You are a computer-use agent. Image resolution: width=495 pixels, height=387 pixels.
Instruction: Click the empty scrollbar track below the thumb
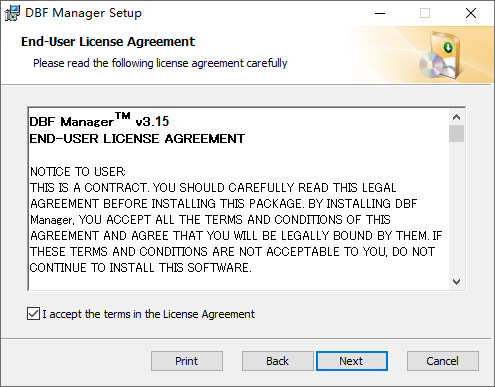456,208
